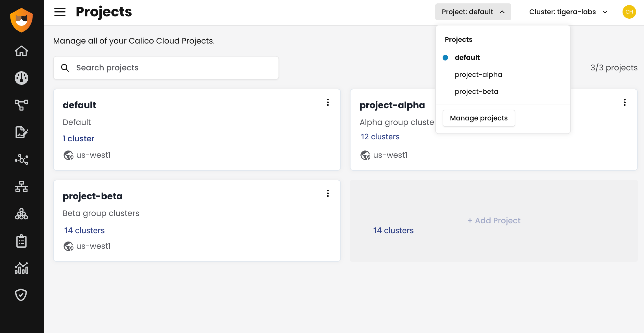Click the network topology sidebar icon

pos(21,187)
